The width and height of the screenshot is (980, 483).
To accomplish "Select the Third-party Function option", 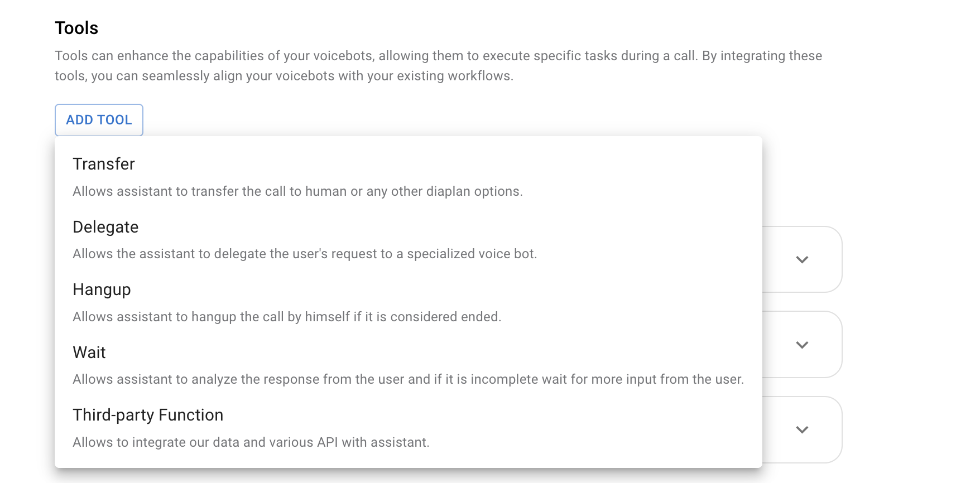I will [x=147, y=414].
